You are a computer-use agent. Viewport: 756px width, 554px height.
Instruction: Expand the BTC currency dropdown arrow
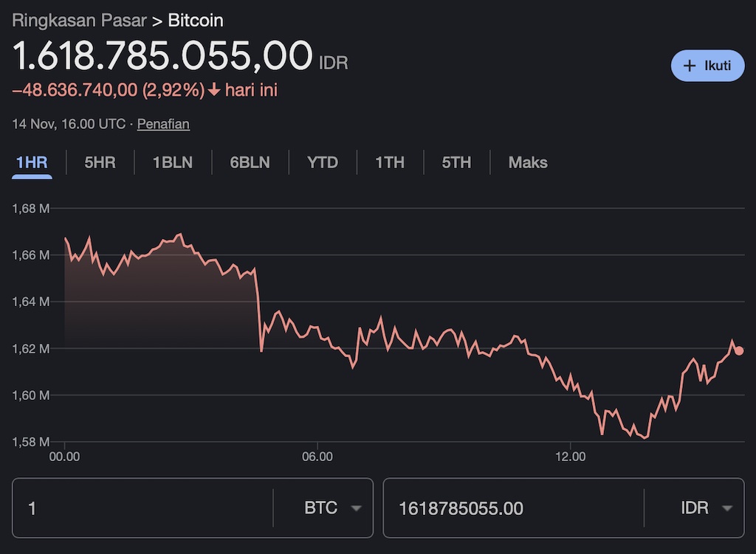pos(357,508)
